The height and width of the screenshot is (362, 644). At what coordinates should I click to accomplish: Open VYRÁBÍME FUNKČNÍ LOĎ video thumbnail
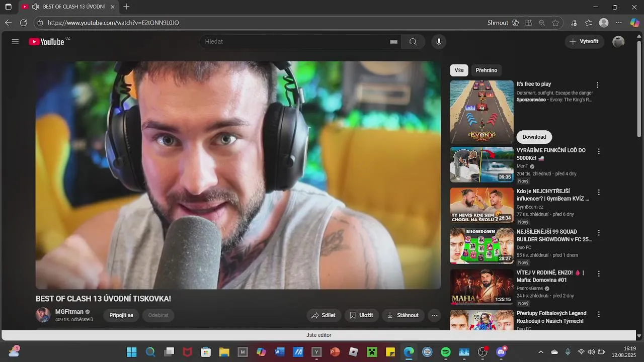(x=481, y=164)
